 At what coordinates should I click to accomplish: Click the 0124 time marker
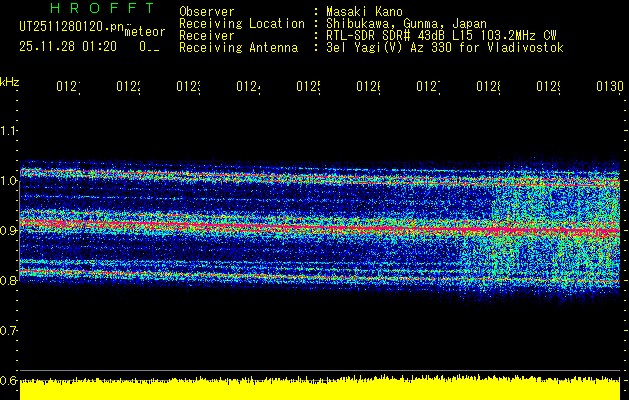(x=248, y=86)
